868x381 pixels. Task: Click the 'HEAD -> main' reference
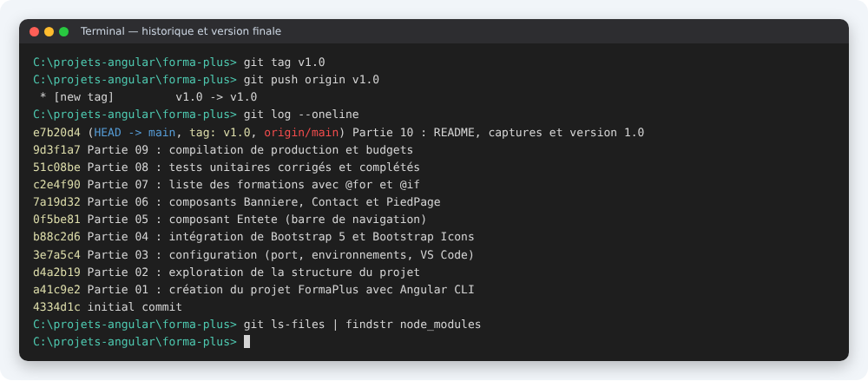click(x=135, y=133)
